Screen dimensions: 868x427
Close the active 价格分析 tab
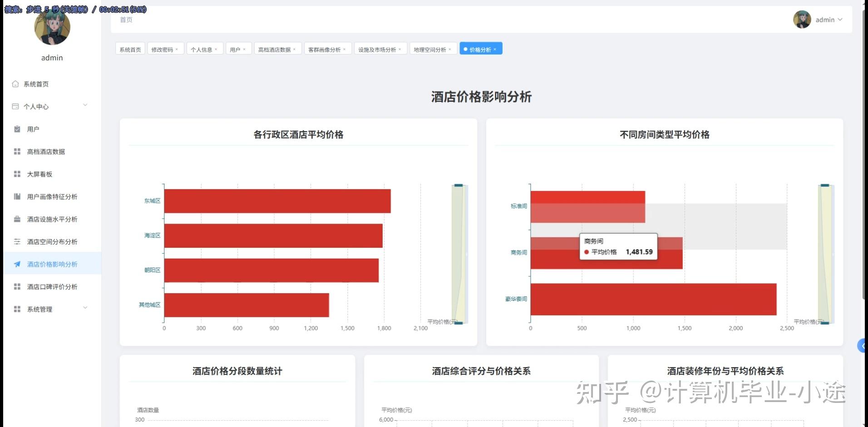point(496,49)
